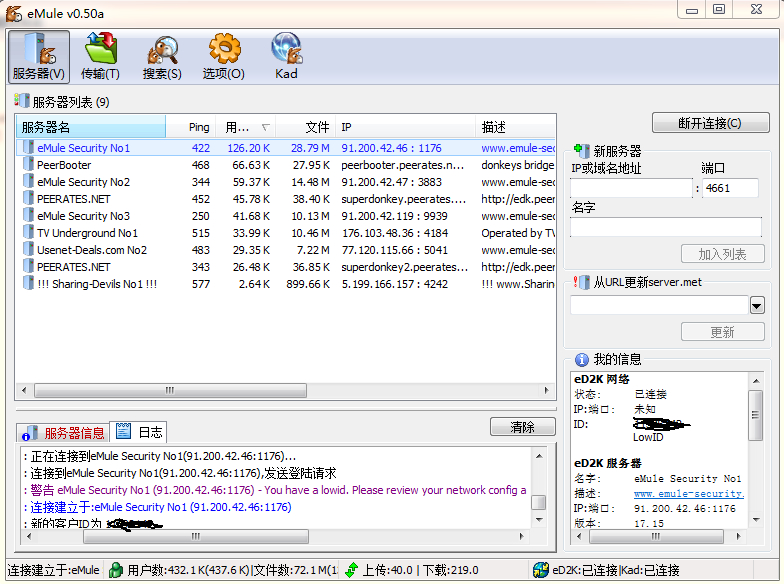Switch to the 日志 log tab
Screen dimensions: 784x584
(138, 432)
